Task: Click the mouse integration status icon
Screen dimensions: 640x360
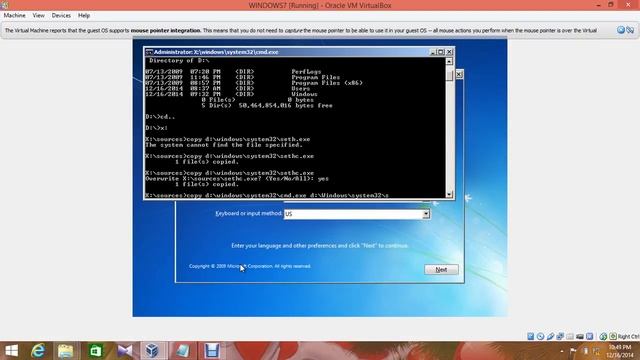Action: click(603, 337)
